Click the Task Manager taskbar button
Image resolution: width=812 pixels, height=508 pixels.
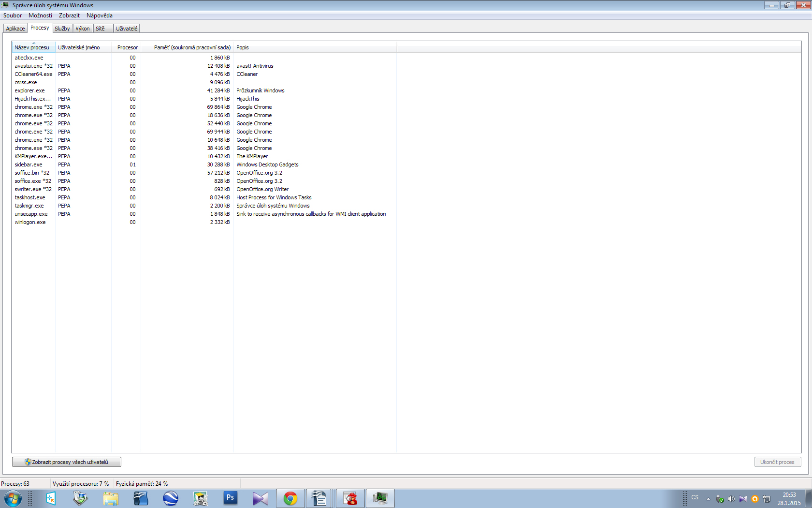[380, 498]
